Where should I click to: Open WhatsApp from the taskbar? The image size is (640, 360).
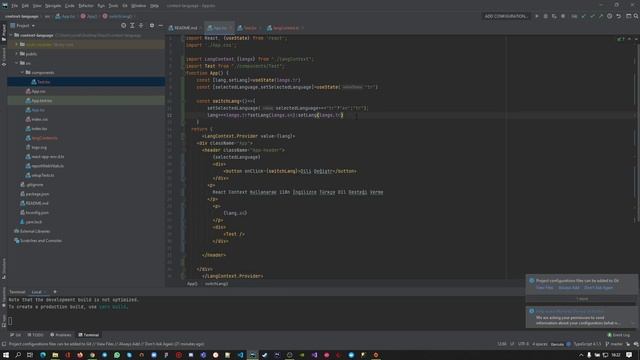pyautogui.click(x=117, y=355)
